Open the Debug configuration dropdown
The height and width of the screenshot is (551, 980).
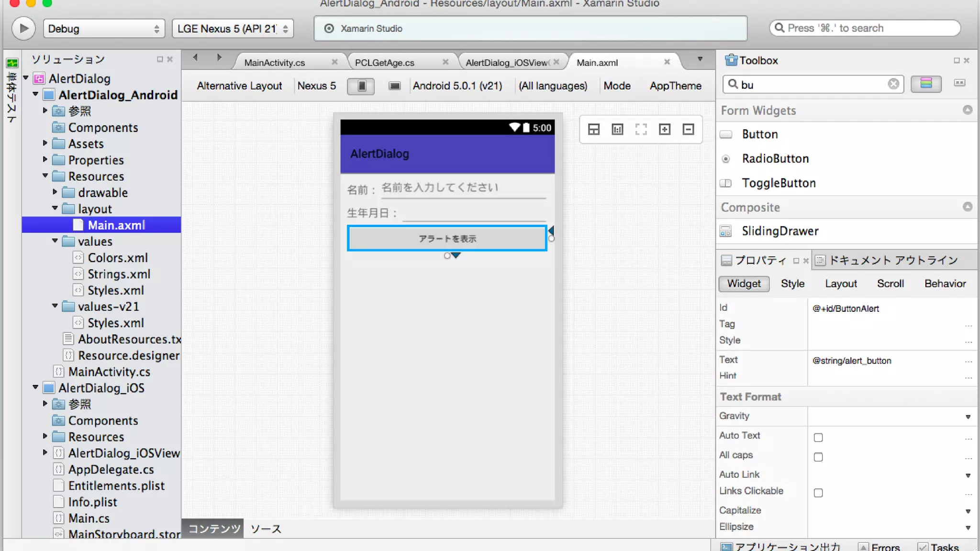tap(104, 29)
